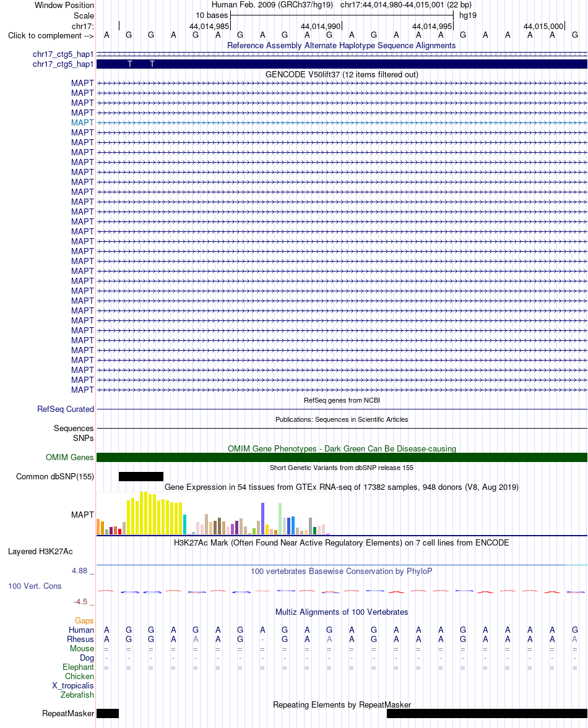Click the SNPs track label
Viewport: 588px width, 728px height.
pos(83,438)
